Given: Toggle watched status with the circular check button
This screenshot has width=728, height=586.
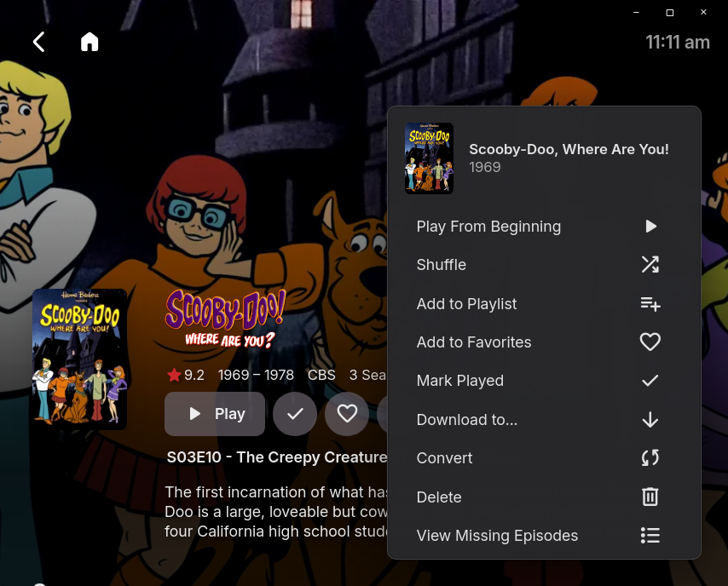Looking at the screenshot, I should point(295,413).
